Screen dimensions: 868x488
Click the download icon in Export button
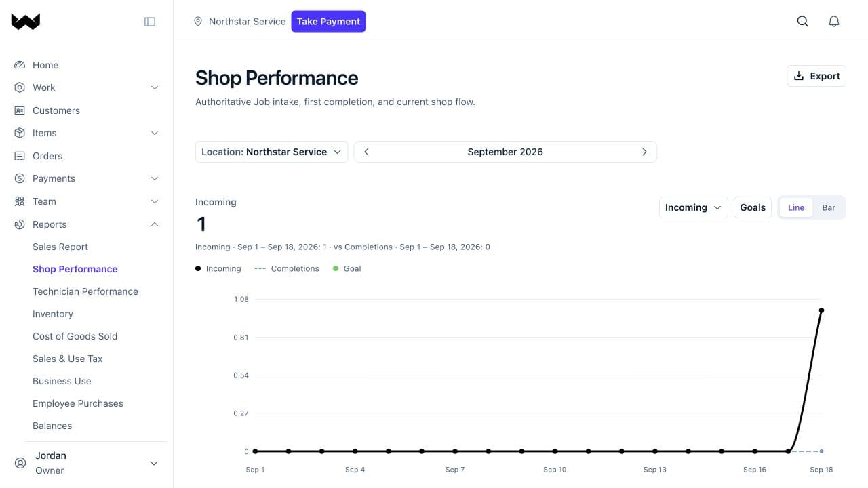click(799, 76)
